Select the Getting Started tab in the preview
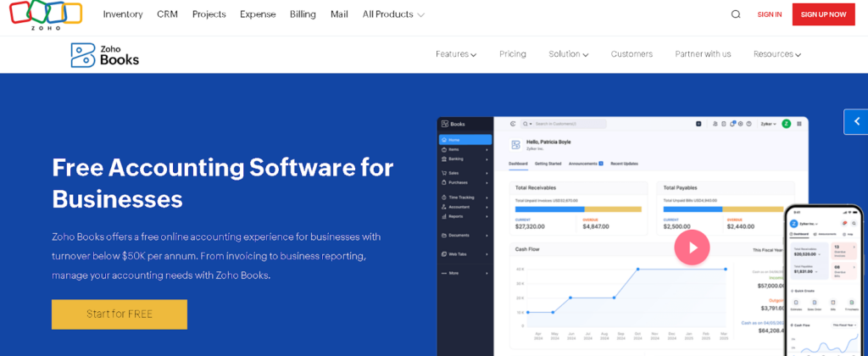Viewport: 868px width, 356px height. 548,164
